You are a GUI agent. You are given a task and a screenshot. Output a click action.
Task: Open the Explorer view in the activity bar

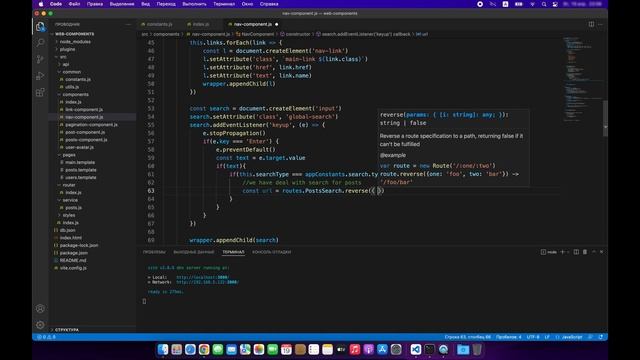click(40, 27)
